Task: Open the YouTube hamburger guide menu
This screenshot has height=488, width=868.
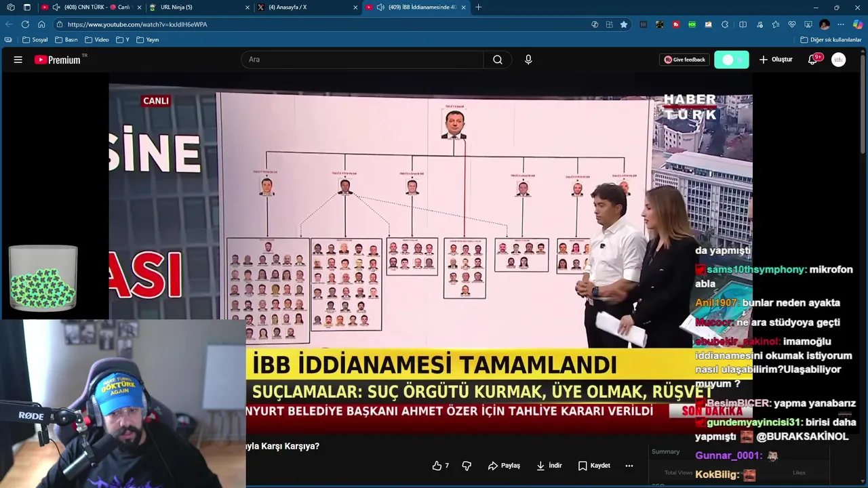Action: point(18,60)
